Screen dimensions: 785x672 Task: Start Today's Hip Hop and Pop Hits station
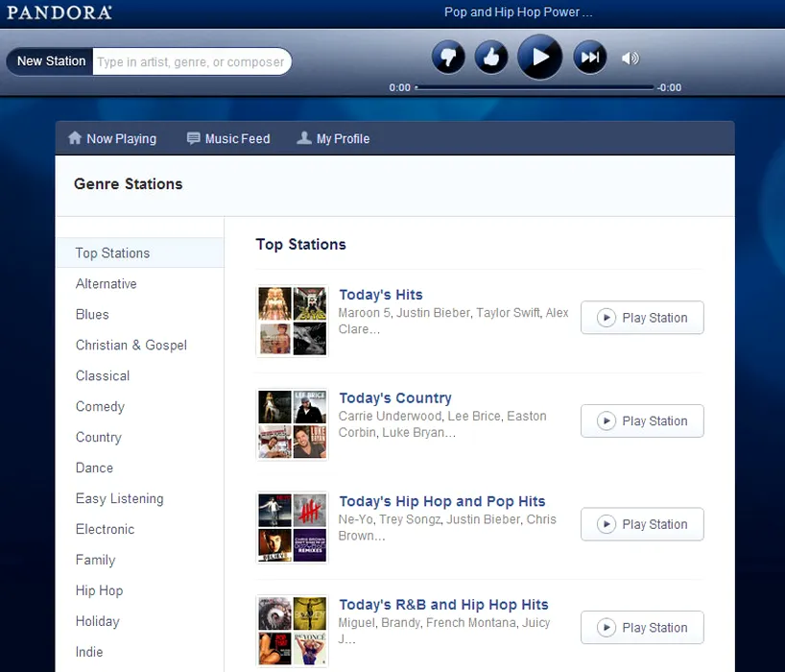(x=642, y=524)
